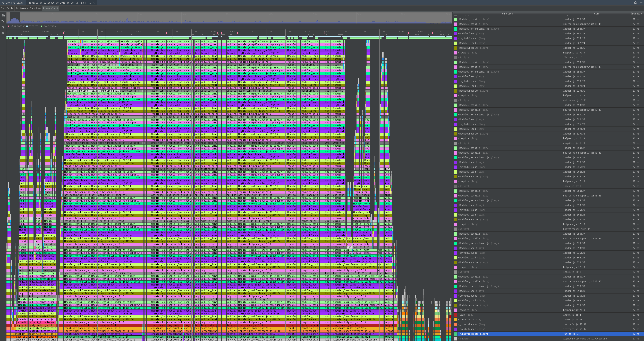
Task: Switch to the Top Calls tab
Action: (7, 8)
